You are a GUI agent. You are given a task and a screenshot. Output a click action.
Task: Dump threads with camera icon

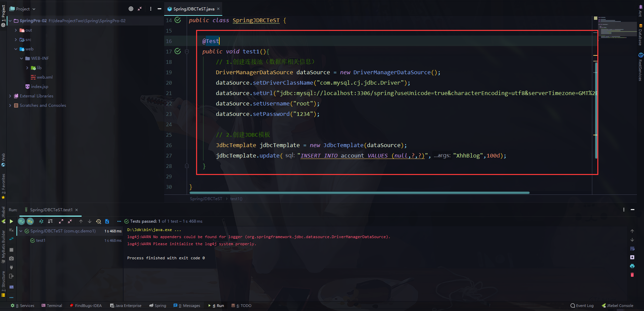click(11, 259)
